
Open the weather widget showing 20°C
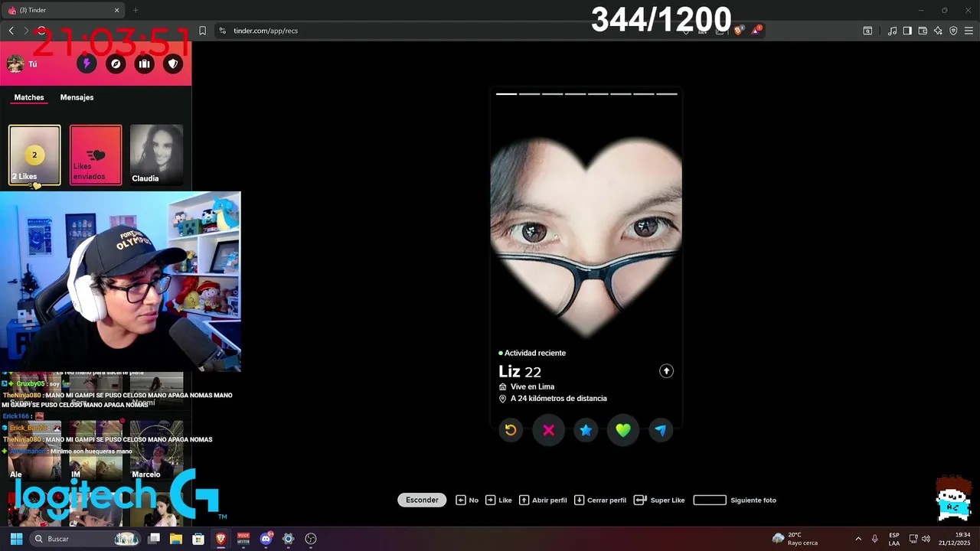(795, 539)
